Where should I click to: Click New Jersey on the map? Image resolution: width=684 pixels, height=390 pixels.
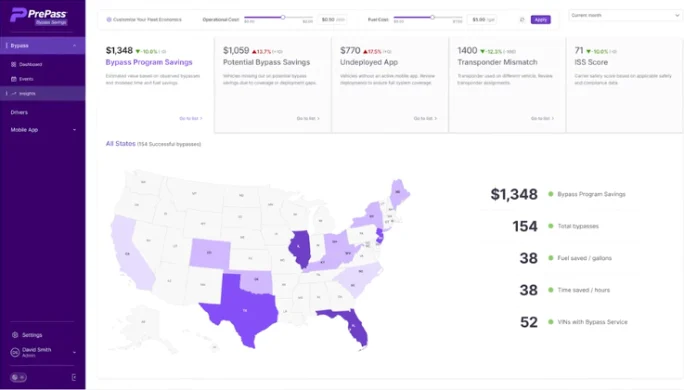tap(380, 236)
